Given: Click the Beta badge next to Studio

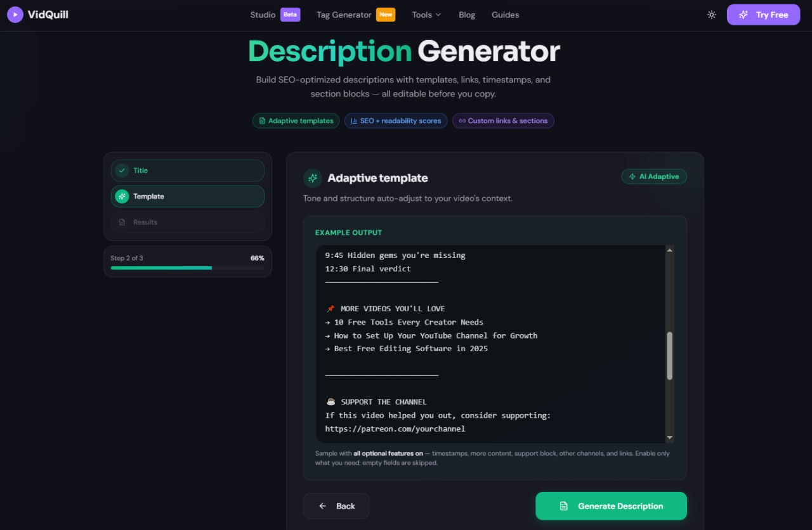Looking at the screenshot, I should tap(291, 15).
